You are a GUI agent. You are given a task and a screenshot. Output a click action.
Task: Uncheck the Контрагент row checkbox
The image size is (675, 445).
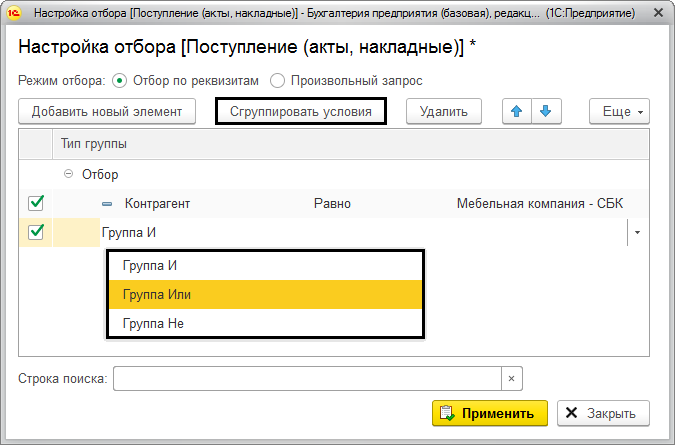36,203
